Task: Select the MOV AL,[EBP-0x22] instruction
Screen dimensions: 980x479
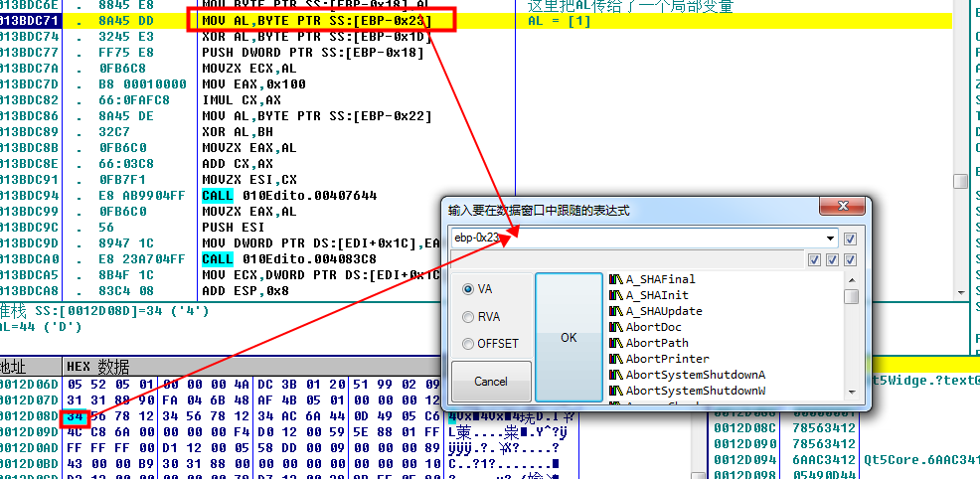Action: pyautogui.click(x=317, y=116)
